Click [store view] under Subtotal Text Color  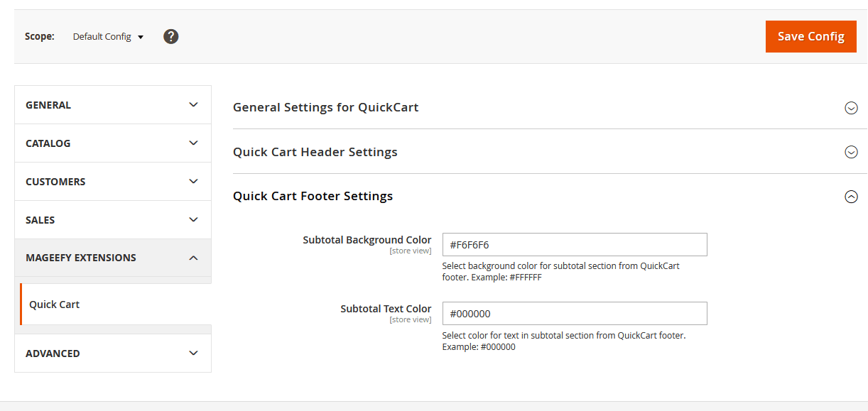pos(411,319)
